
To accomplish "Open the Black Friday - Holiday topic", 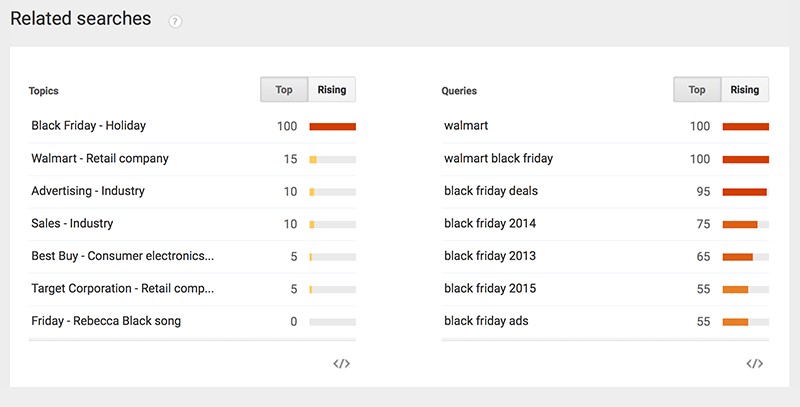I will click(x=89, y=125).
